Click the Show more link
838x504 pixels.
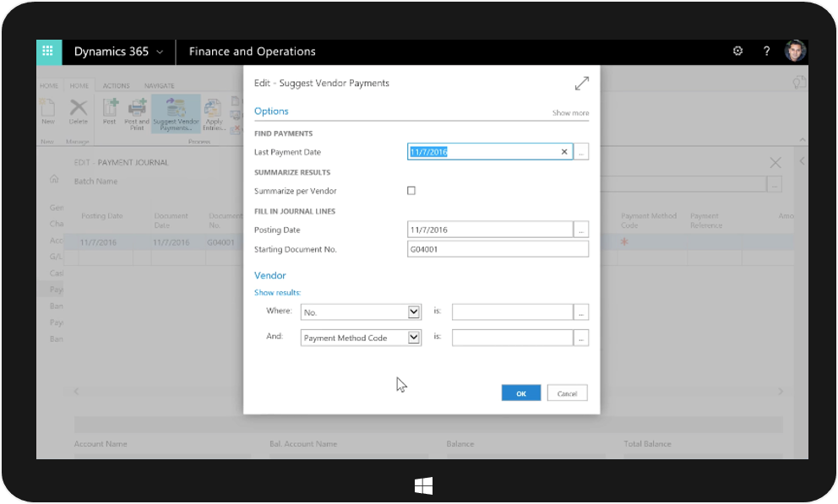click(570, 113)
